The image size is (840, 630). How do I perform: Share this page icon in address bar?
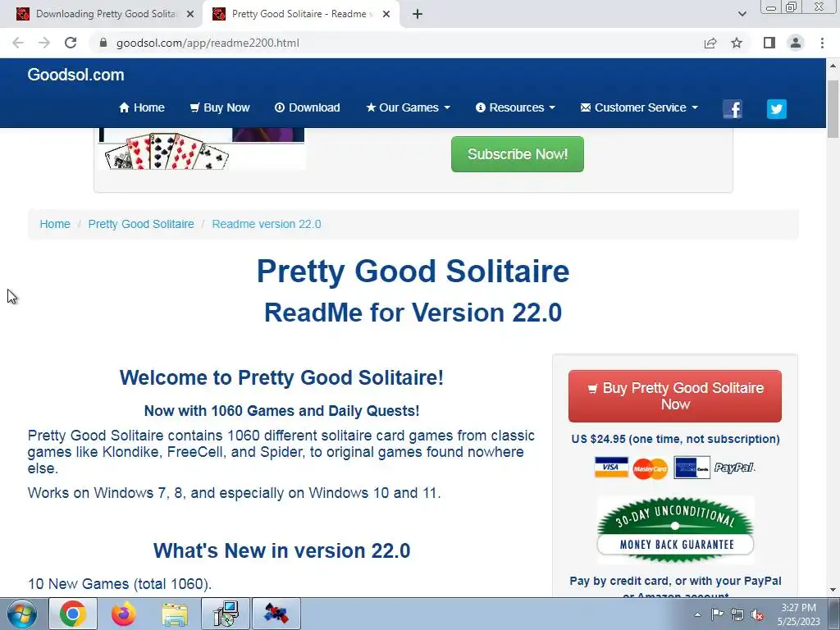710,43
